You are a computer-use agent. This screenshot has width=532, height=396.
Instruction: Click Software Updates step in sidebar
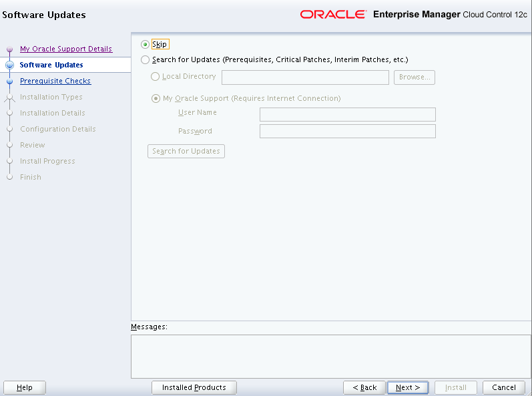point(51,65)
